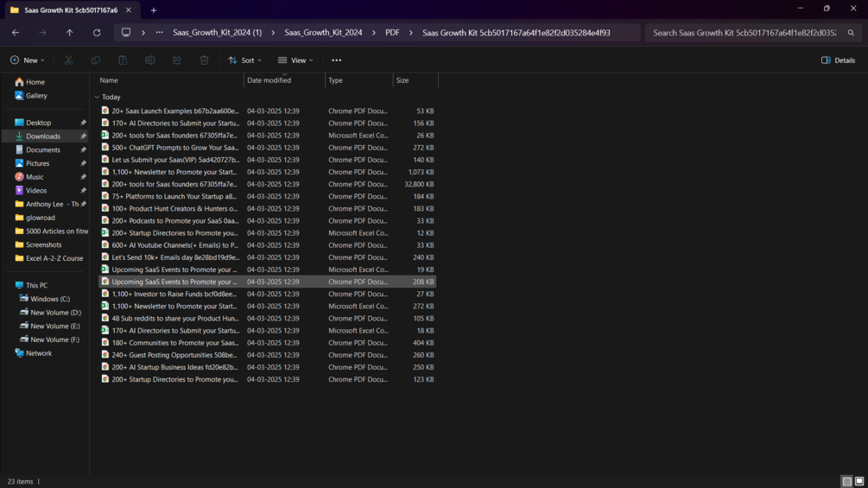Open the New item dropdown
This screenshot has height=488, width=868.
[27, 60]
